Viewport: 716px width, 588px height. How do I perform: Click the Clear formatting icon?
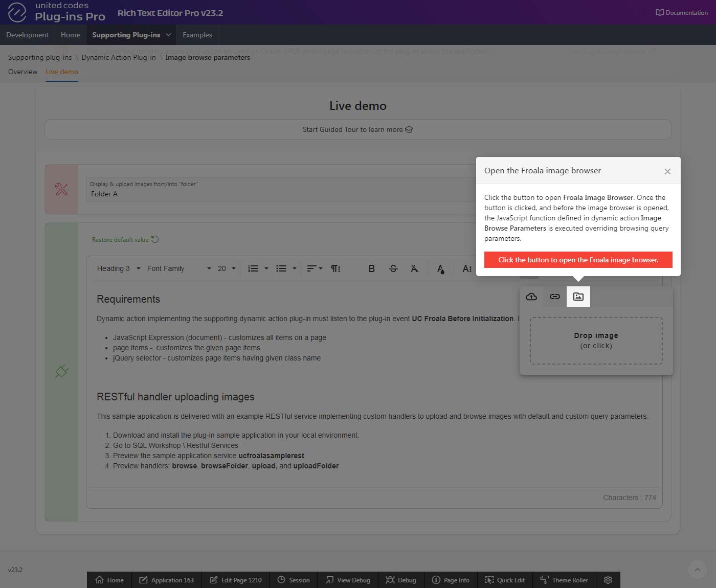415,268
